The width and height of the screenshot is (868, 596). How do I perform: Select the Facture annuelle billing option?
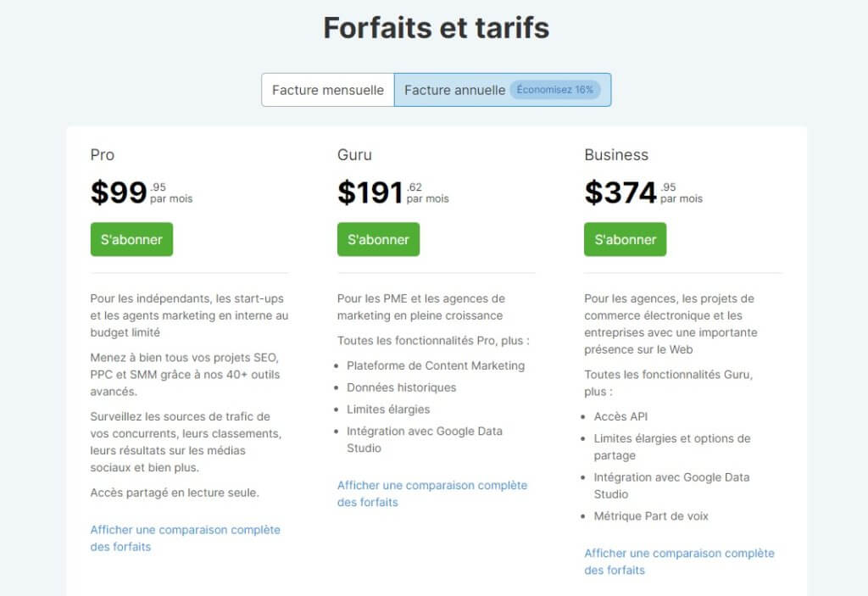pos(454,90)
